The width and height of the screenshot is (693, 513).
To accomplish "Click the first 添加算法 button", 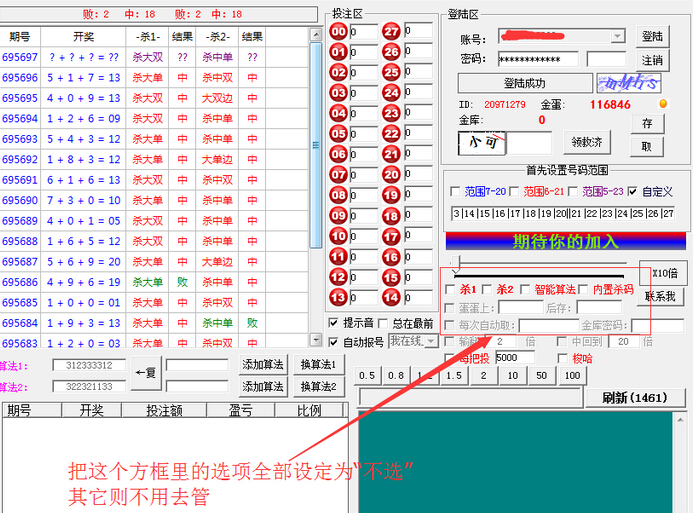I will point(263,365).
